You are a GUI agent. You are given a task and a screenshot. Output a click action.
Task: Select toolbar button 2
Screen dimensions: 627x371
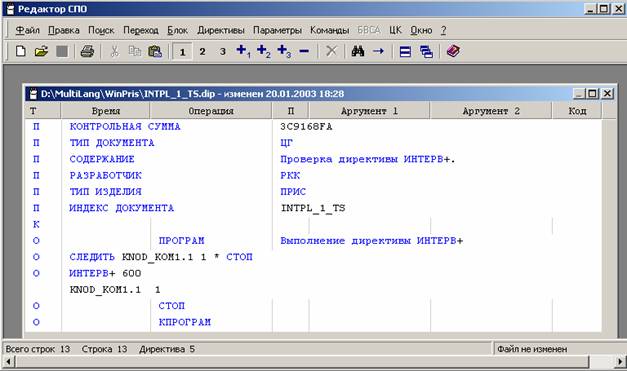(202, 52)
